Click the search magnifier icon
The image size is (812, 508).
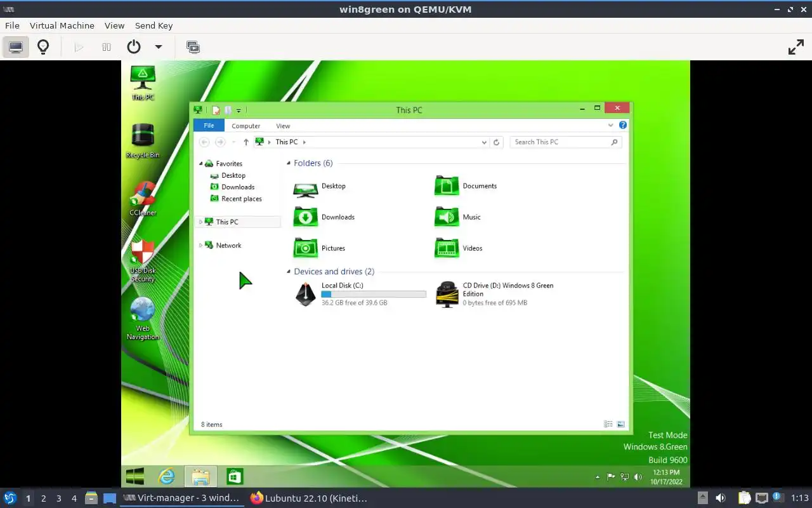(x=614, y=142)
